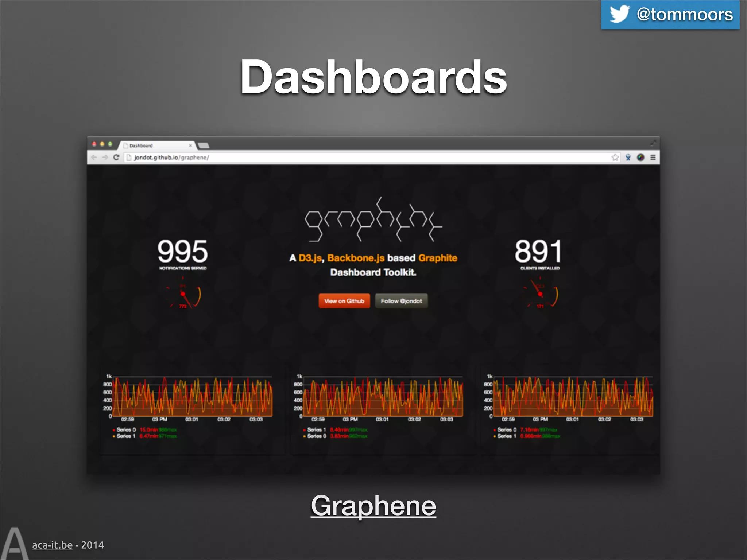Click the graphene hexagonal logo
Image resolution: width=747 pixels, height=560 pixels.
pyautogui.click(x=373, y=219)
